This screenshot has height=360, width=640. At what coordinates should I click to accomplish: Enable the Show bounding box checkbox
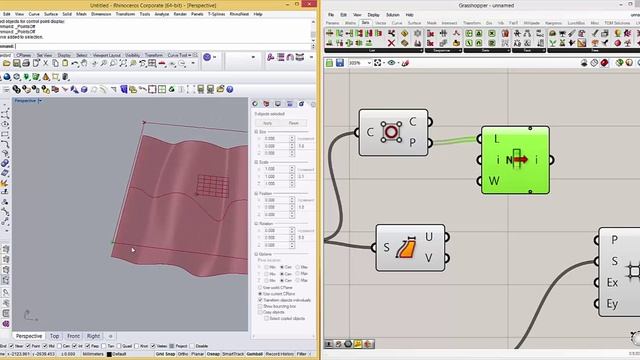point(260,306)
